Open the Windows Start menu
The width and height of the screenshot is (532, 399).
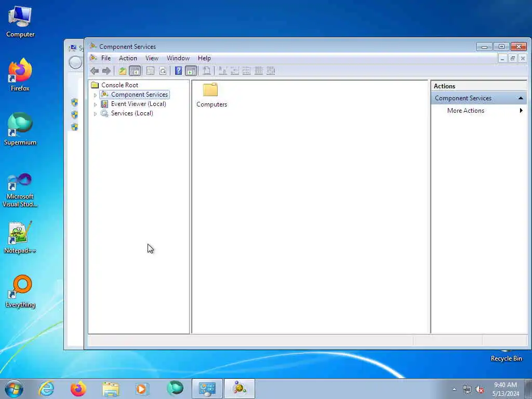[x=14, y=389]
